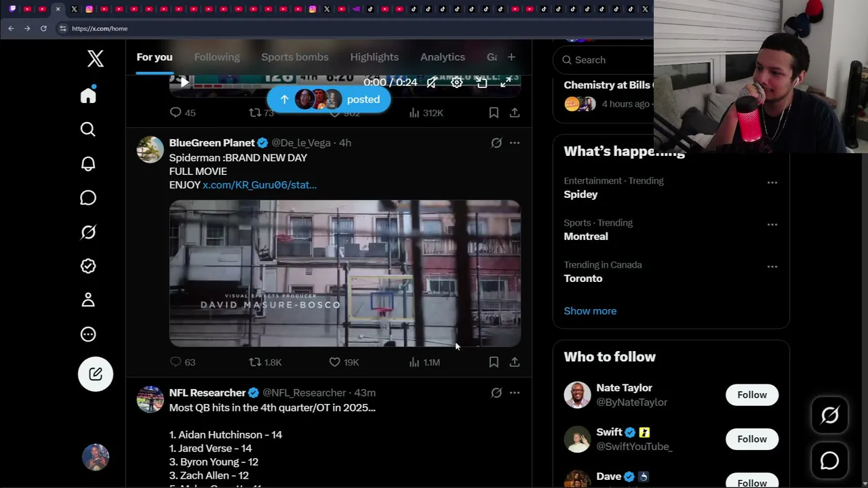Open Grok from the left sidebar
This screenshot has height=488, width=868.
(88, 232)
